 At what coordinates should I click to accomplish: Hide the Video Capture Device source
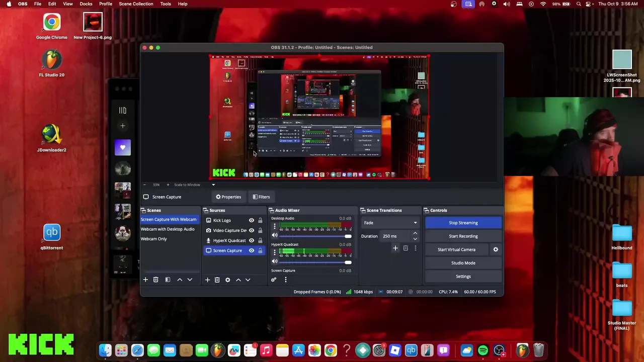[252, 230]
